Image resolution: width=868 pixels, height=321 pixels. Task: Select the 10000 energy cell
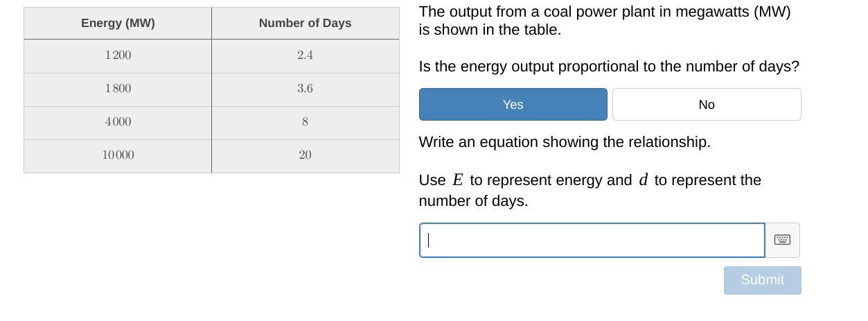[x=118, y=155]
